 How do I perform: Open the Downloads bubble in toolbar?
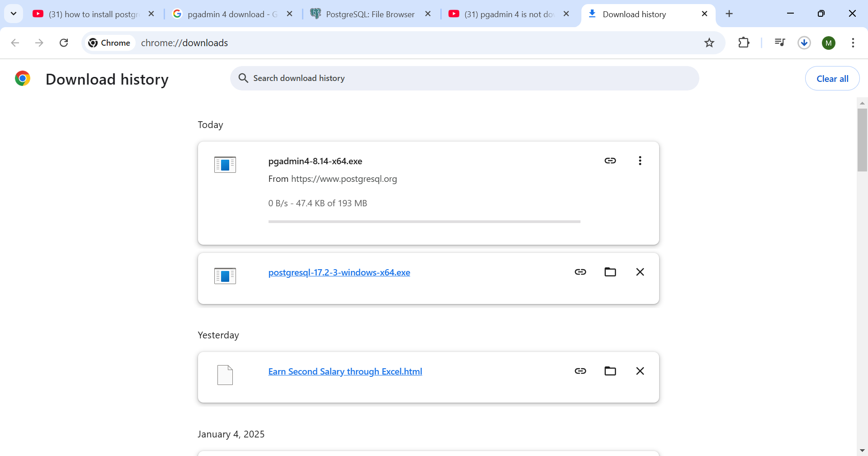pos(804,43)
